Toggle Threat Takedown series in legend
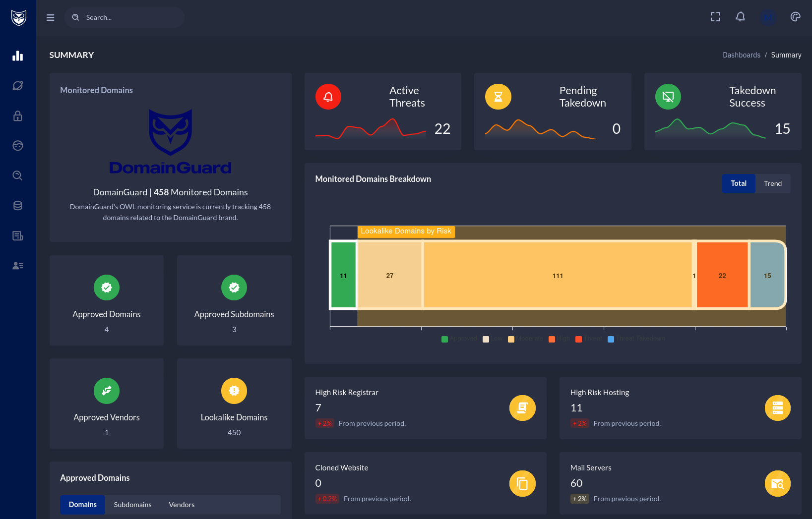The height and width of the screenshot is (519, 812). click(x=636, y=339)
